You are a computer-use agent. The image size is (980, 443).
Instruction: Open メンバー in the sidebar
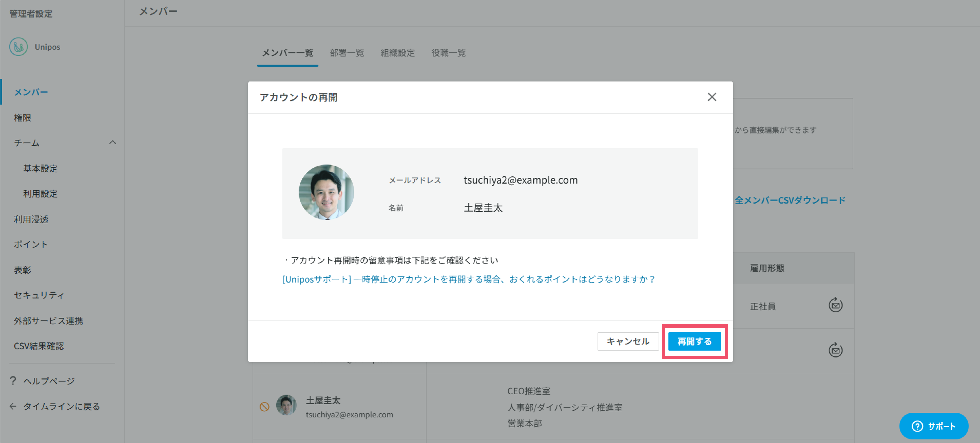[x=31, y=92]
